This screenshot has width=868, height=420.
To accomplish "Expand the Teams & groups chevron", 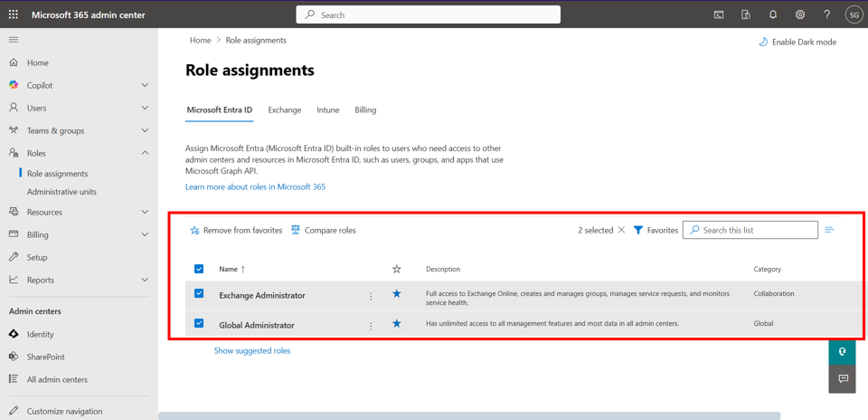I will click(x=145, y=130).
